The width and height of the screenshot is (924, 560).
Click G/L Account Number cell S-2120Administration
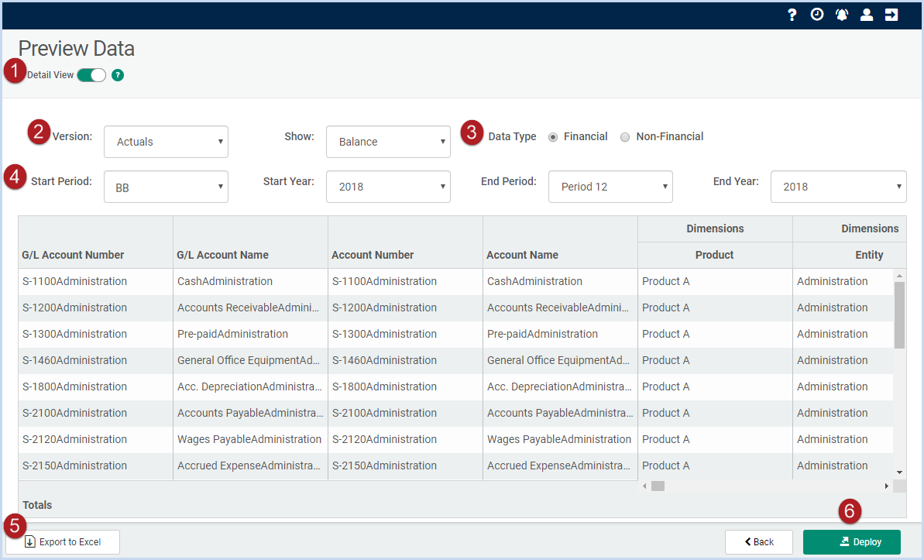(96, 439)
